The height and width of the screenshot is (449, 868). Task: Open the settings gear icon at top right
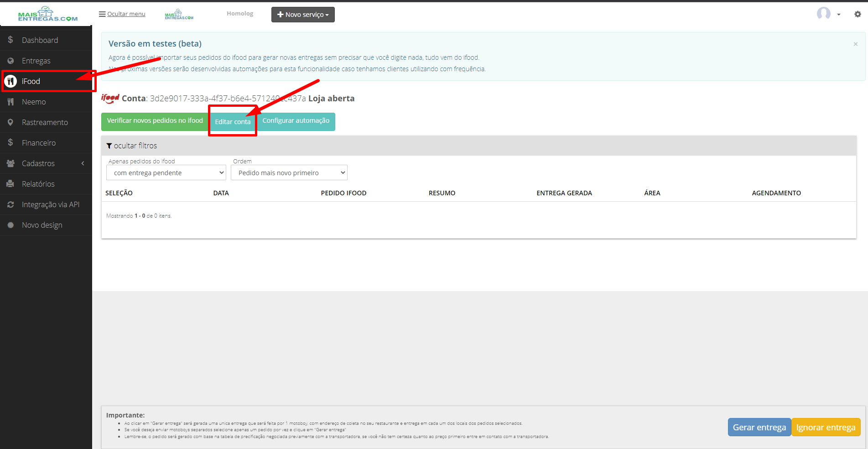858,14
